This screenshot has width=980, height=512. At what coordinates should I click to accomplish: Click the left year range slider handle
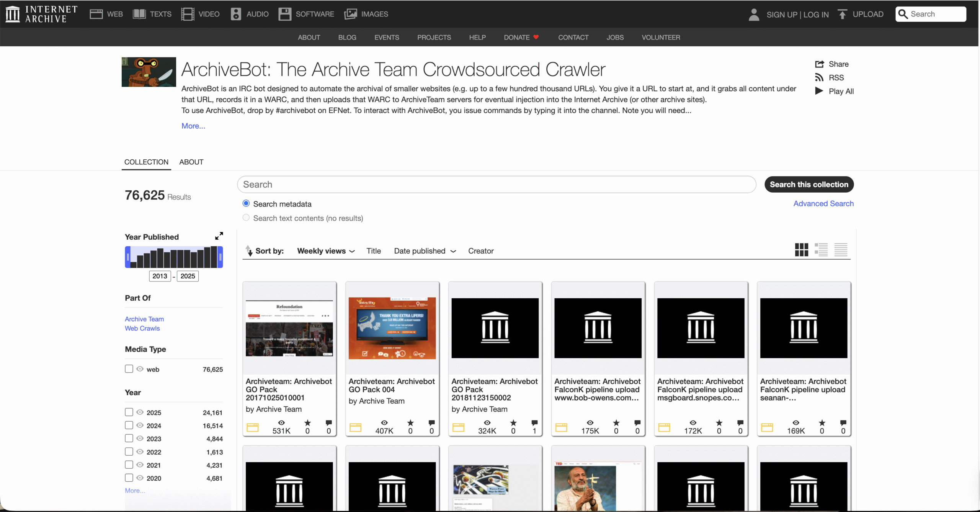tap(128, 257)
